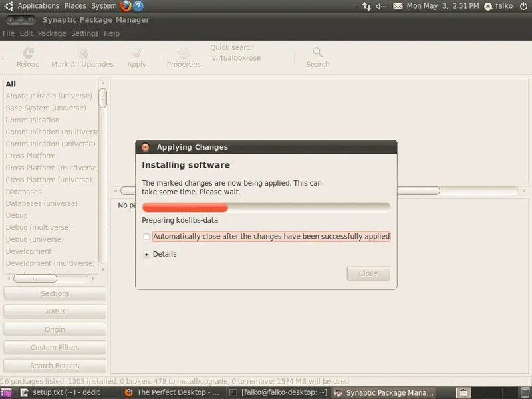
Task: Enable automatically close after changes applied
Action: pyautogui.click(x=146, y=237)
